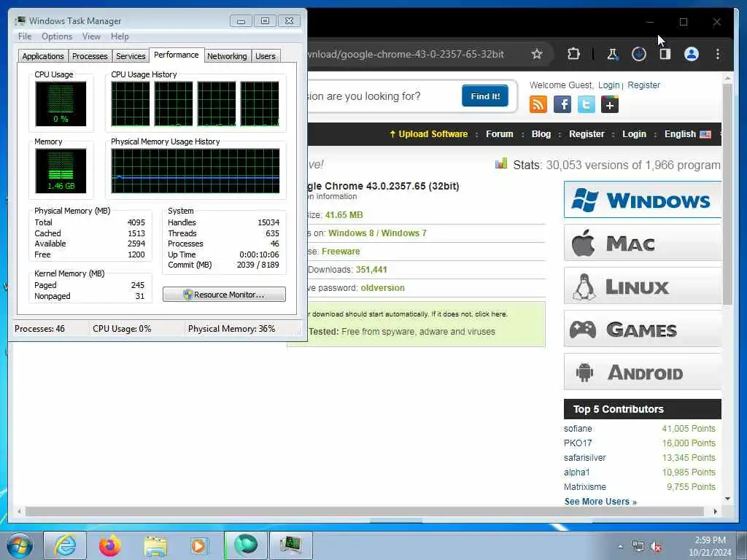The height and width of the screenshot is (560, 747).
Task: Open the Windows Start orb
Action: [20, 545]
